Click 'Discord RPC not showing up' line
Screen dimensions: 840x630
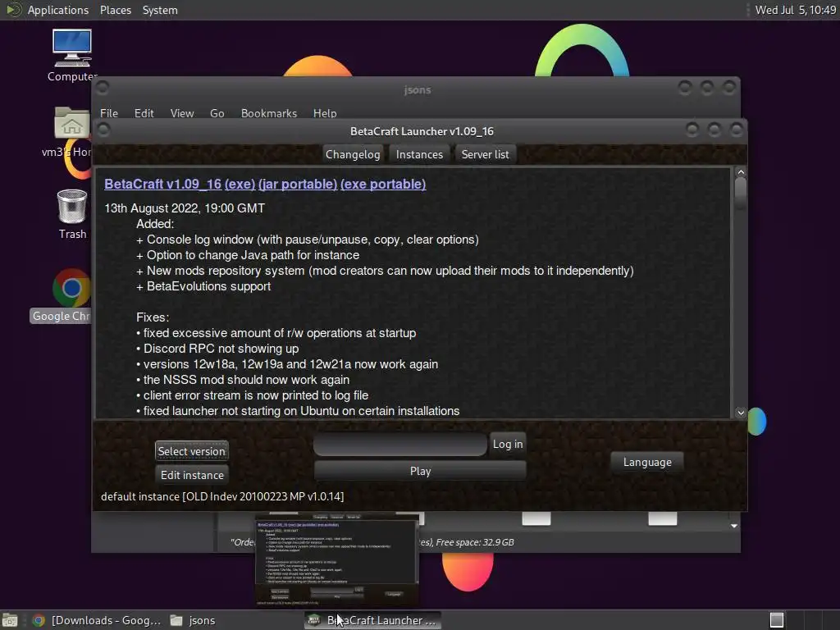point(217,349)
